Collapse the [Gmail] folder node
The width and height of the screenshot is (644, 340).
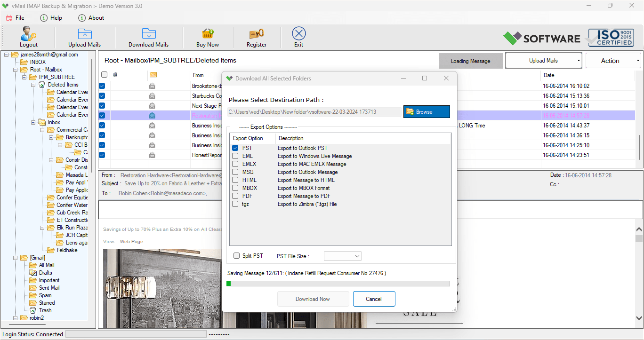[16, 258]
